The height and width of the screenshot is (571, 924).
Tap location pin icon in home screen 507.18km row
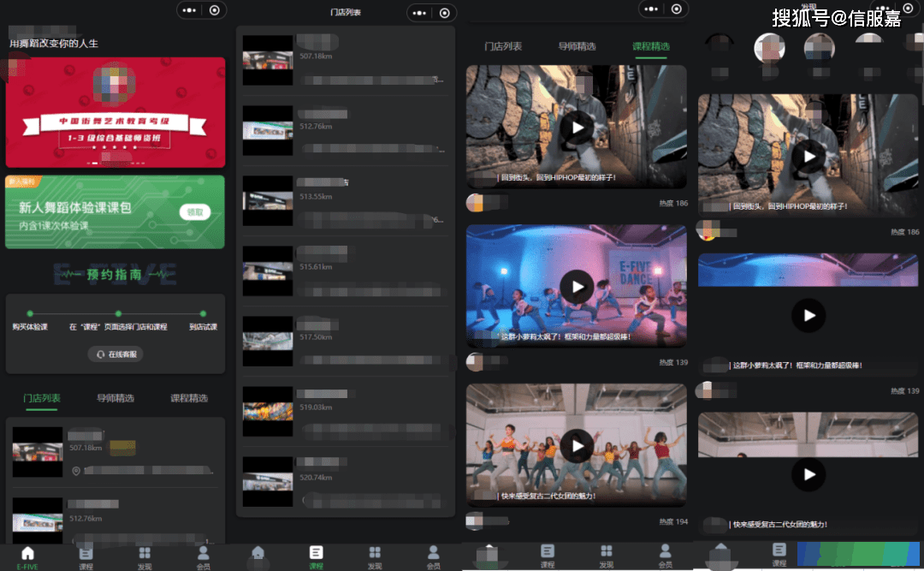pyautogui.click(x=76, y=471)
